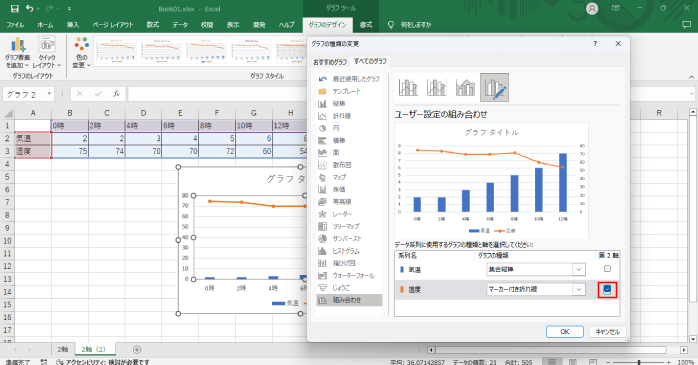This screenshot has height=365, width=698.
Task: Click the chart preview in the dialog
Action: click(x=491, y=181)
